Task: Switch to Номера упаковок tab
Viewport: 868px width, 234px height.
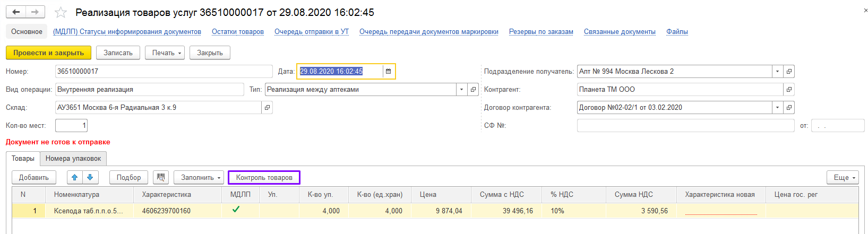Action: point(73,159)
